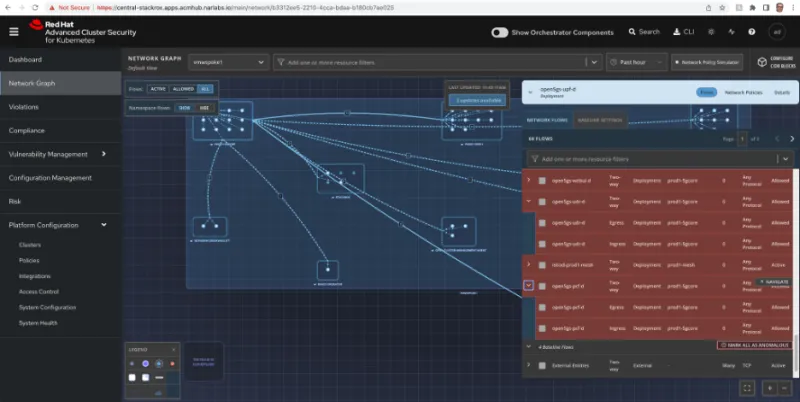Image resolution: width=800 pixels, height=402 pixels.
Task: Switch to the Network Policies tab
Action: pyautogui.click(x=743, y=92)
